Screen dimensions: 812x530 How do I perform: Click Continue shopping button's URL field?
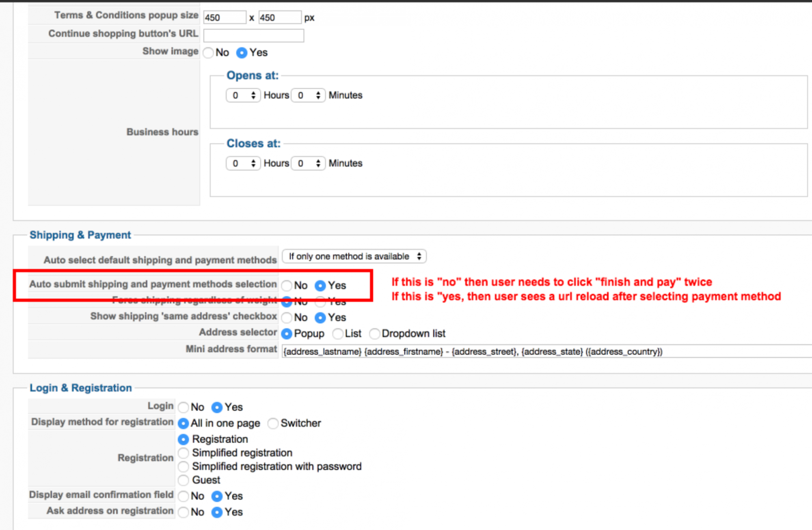(253, 36)
